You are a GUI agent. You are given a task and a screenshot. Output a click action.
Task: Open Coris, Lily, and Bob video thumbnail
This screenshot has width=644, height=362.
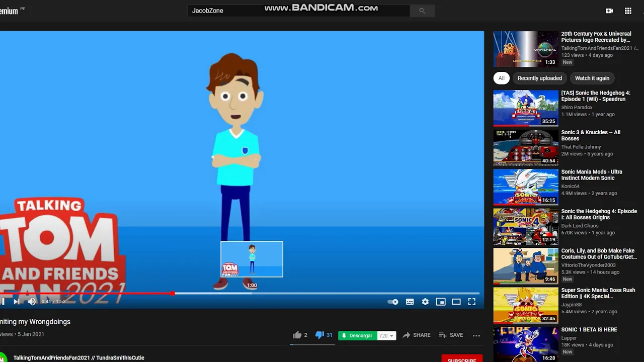tap(526, 266)
